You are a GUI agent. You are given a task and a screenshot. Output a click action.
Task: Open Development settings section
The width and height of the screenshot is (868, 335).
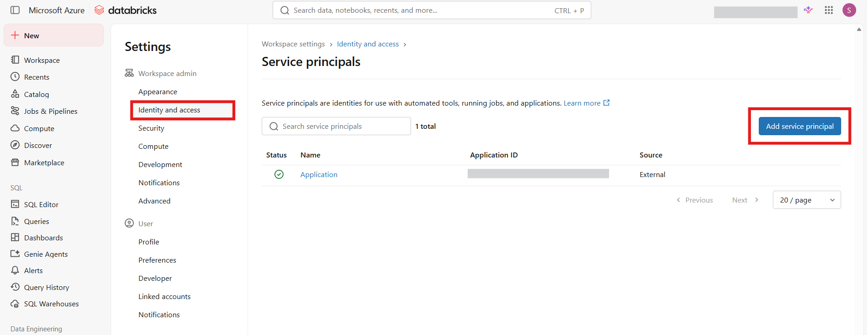coord(160,164)
